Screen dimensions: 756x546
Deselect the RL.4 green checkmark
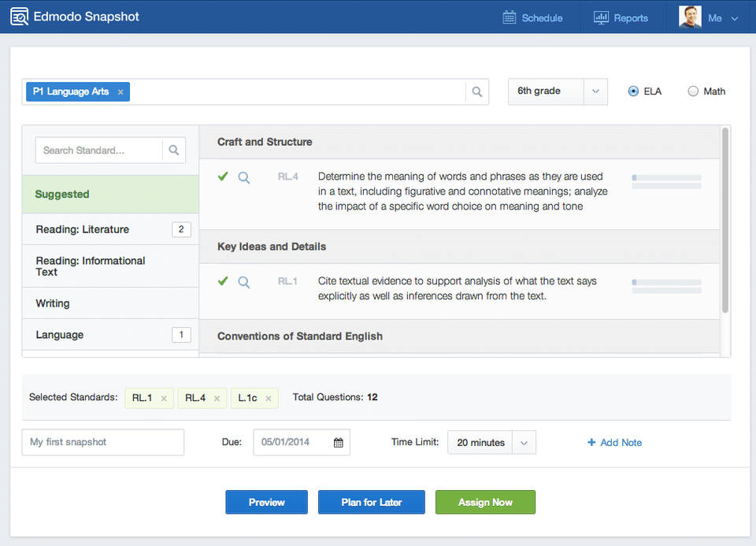[223, 176]
